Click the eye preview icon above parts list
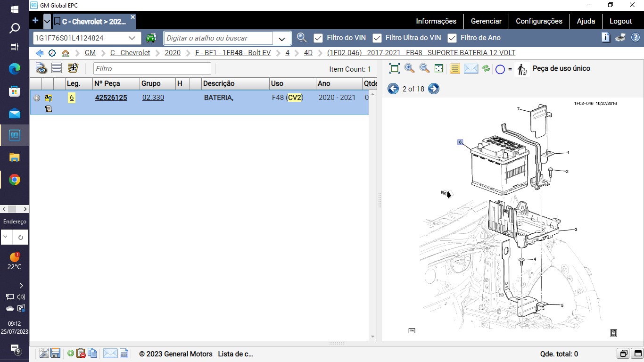 [41, 68]
